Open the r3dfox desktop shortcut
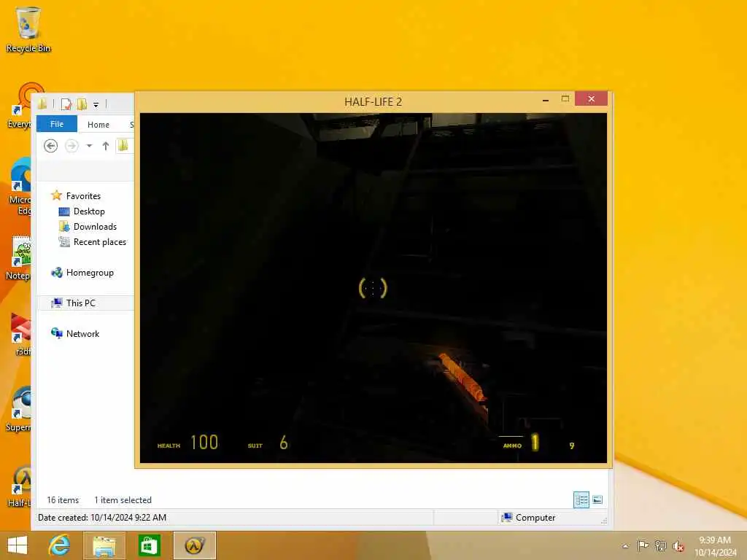Screen dimensions: 747x560 pos(21,334)
